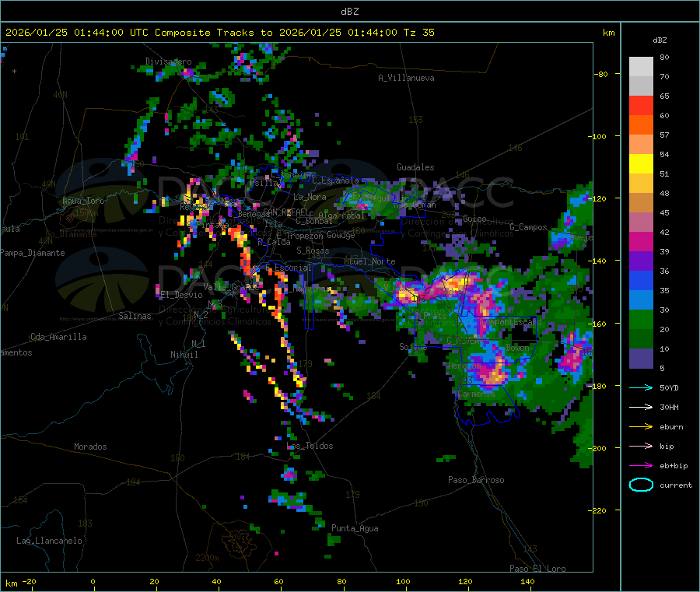
Task: Click the Nihuil map label
Action: (x=184, y=355)
